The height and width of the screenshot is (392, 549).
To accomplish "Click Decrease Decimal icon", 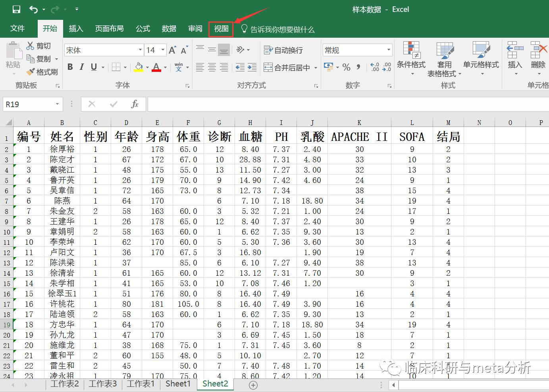I will (387, 67).
